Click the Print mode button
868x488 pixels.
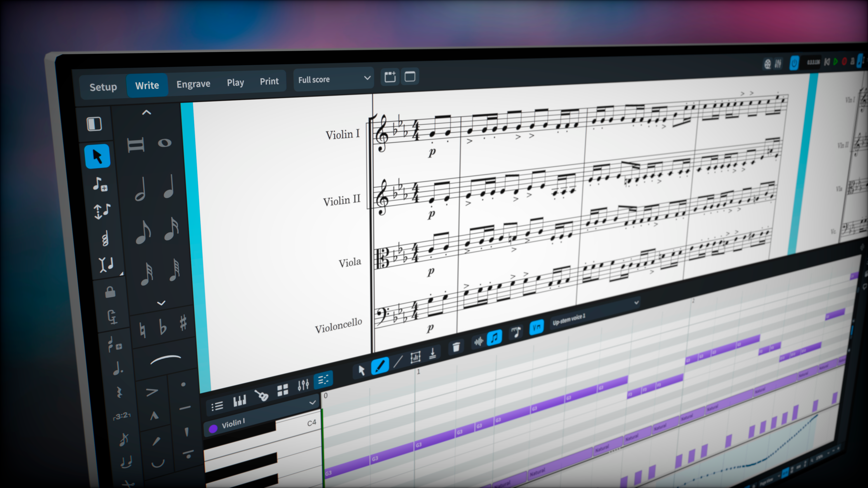pos(269,81)
